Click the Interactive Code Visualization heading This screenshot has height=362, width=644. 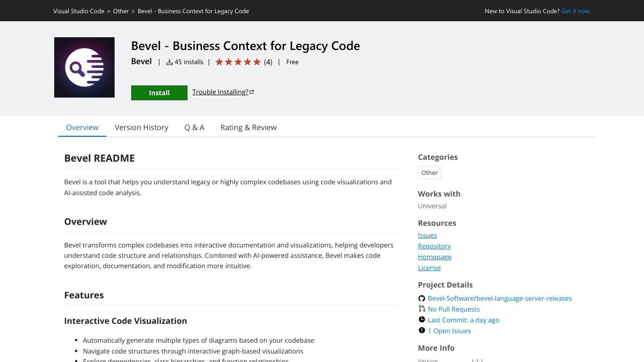point(125,321)
